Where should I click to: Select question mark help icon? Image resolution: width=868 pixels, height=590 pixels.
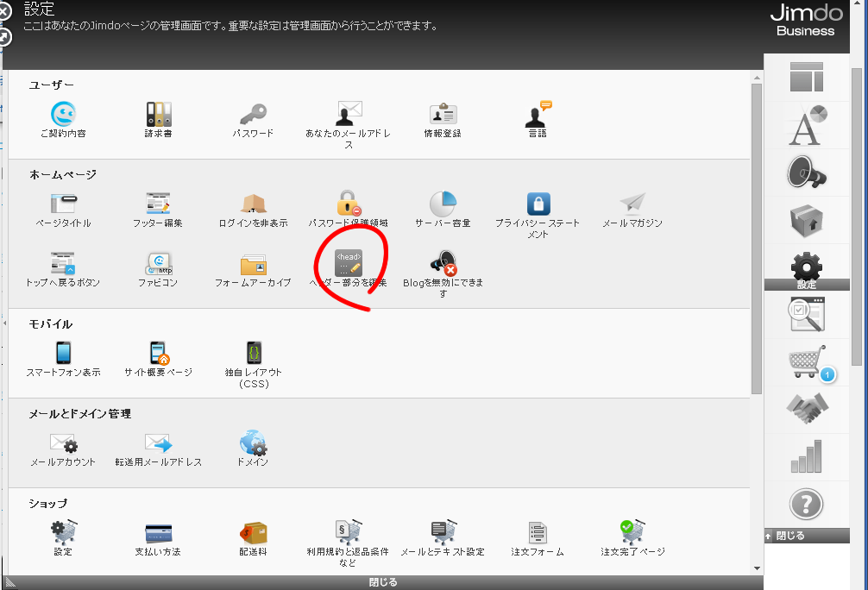[x=807, y=505]
